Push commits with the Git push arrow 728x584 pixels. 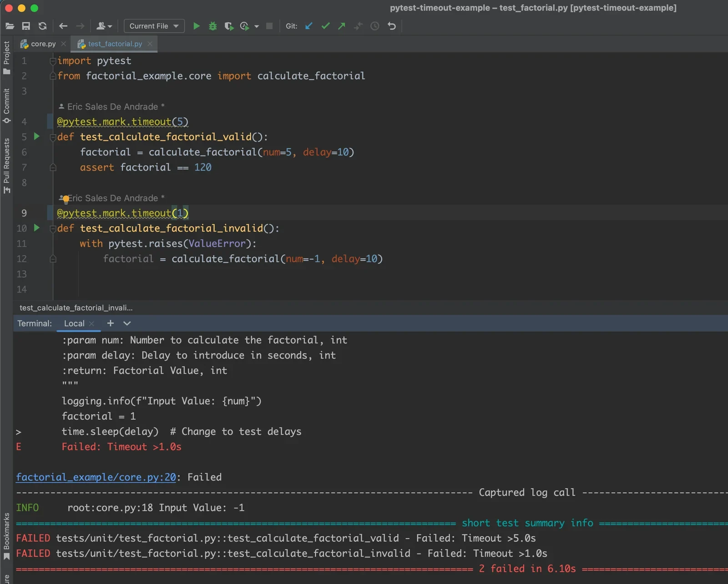click(342, 26)
